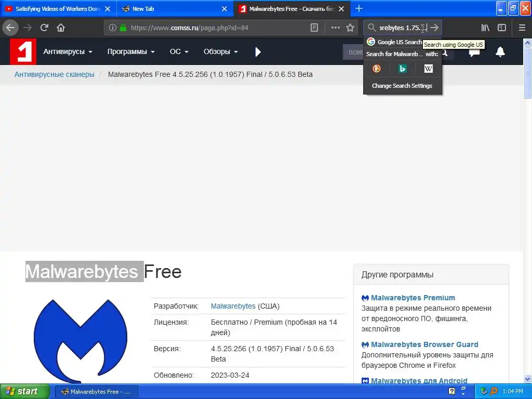Viewport: 532px width, 399px height.
Task: Click the Comss red logo
Action: 23,51
